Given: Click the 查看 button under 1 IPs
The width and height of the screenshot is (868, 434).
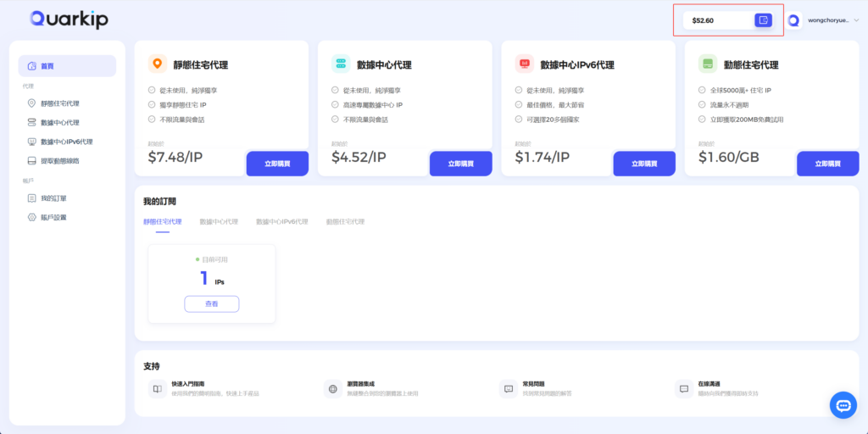Looking at the screenshot, I should [x=211, y=304].
